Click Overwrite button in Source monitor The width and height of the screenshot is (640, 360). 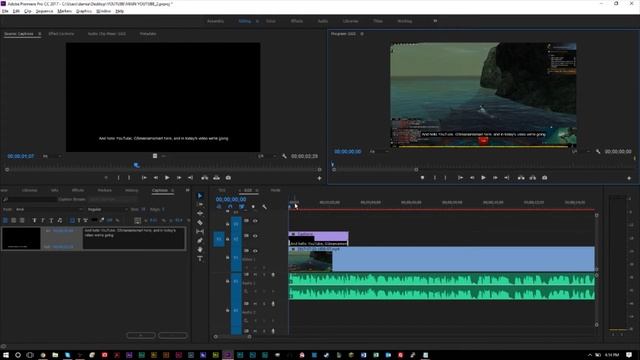coord(216,178)
